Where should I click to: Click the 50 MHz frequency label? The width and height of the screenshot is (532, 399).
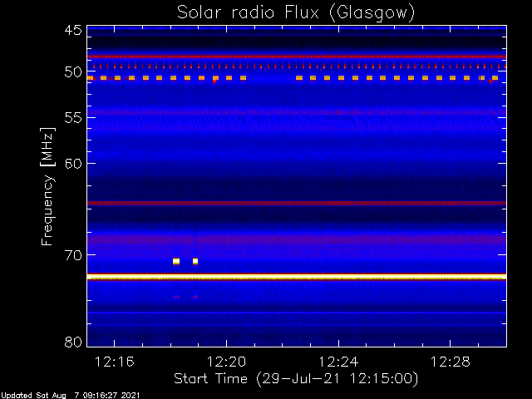[x=73, y=72]
